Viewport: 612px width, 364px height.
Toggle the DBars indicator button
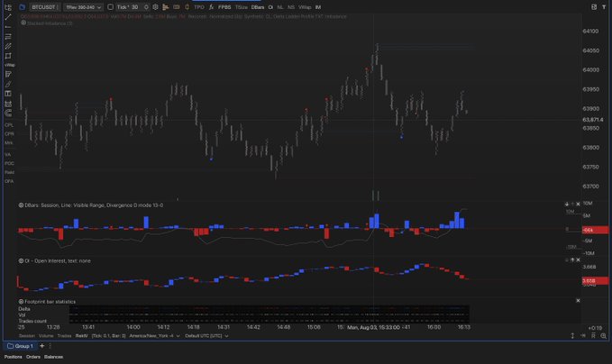tap(258, 7)
